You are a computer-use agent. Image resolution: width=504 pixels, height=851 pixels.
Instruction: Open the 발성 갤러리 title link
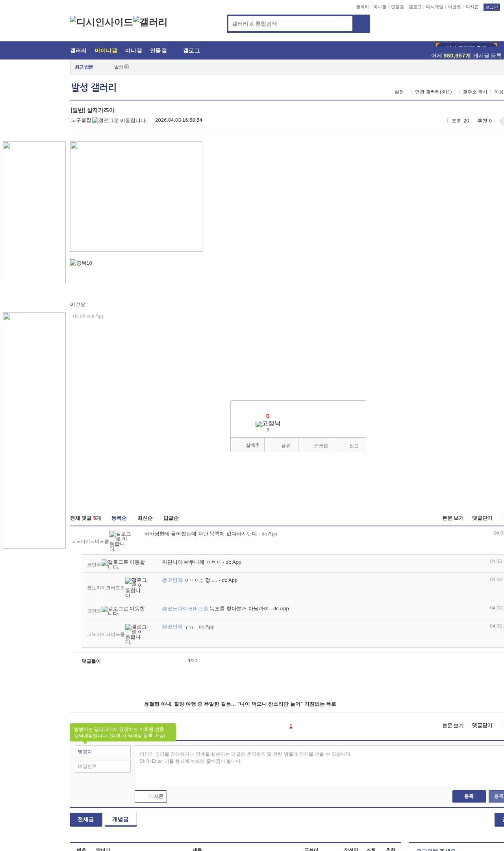[94, 87]
